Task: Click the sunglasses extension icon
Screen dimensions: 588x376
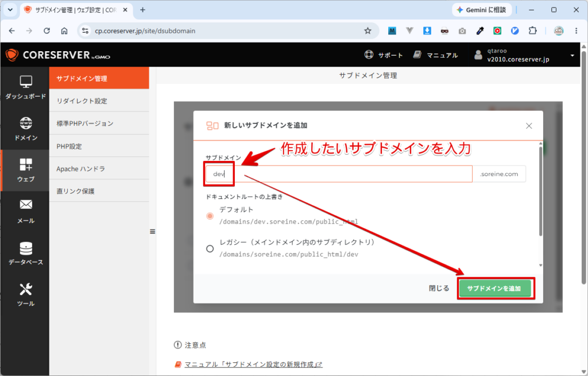Action: pos(445,31)
